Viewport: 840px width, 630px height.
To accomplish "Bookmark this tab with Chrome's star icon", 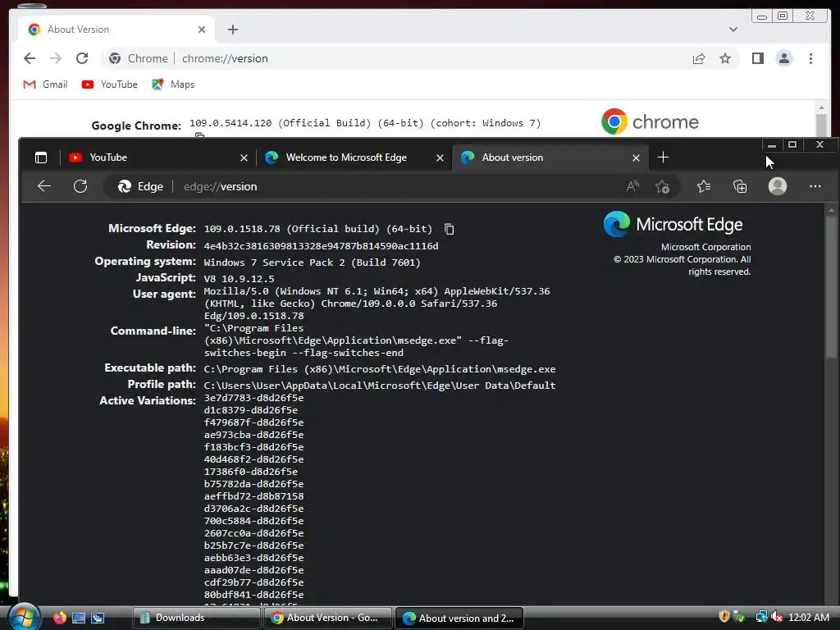I will tap(725, 58).
